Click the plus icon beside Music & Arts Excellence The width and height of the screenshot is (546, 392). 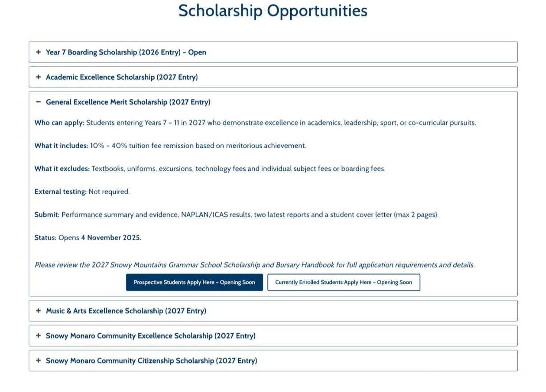click(x=38, y=311)
